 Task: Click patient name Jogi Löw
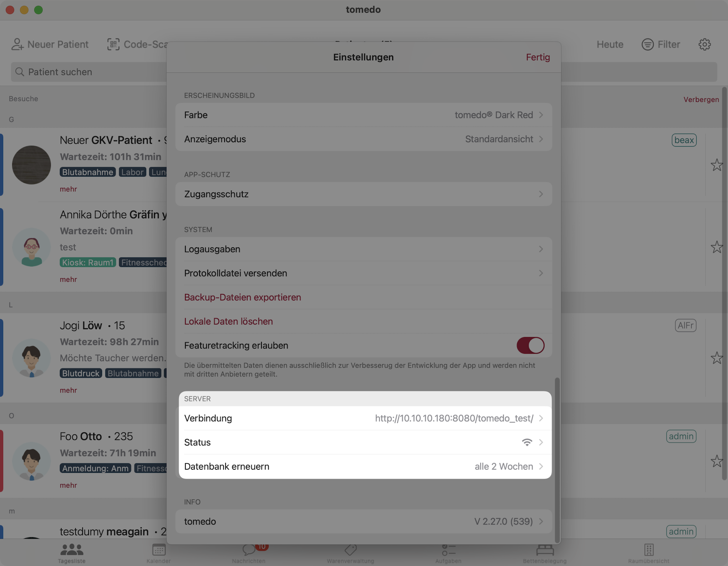pyautogui.click(x=81, y=325)
